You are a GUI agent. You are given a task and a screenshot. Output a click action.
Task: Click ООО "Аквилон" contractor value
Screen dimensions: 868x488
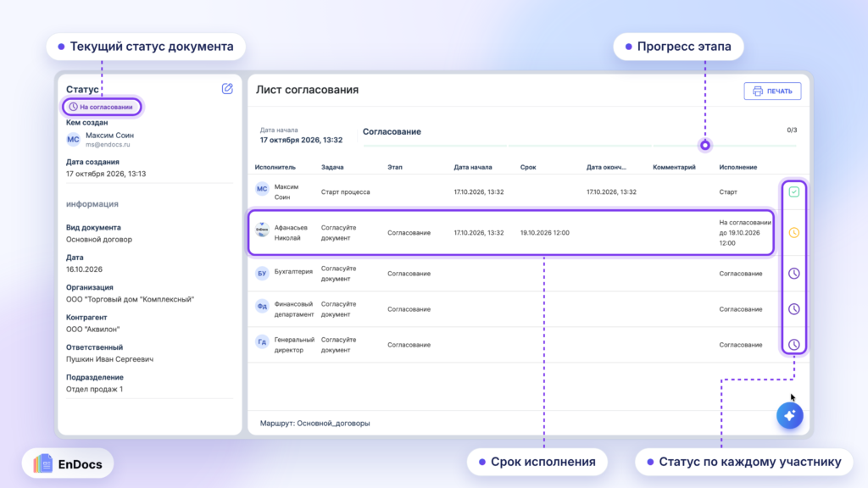[93, 330]
